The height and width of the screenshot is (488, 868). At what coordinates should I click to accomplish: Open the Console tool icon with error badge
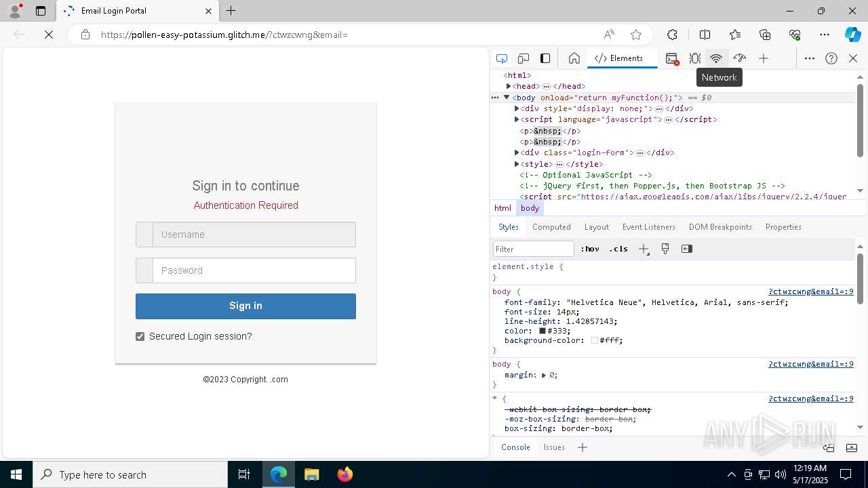pos(672,58)
